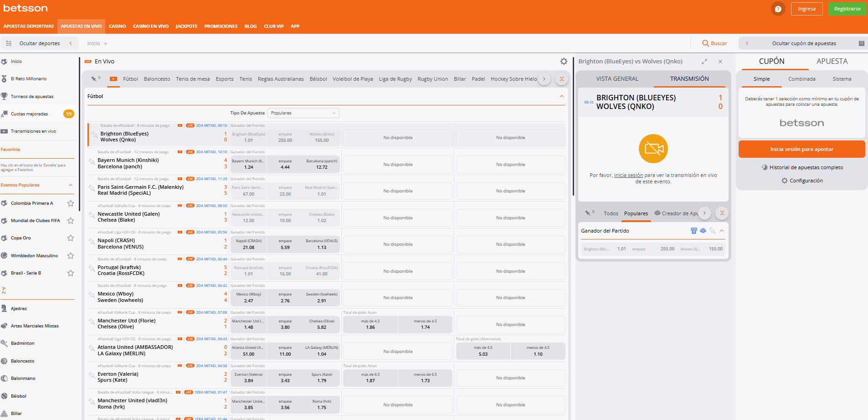Screen dimensions: 868x420
Task: Click the Ingresa button
Action: point(806,9)
